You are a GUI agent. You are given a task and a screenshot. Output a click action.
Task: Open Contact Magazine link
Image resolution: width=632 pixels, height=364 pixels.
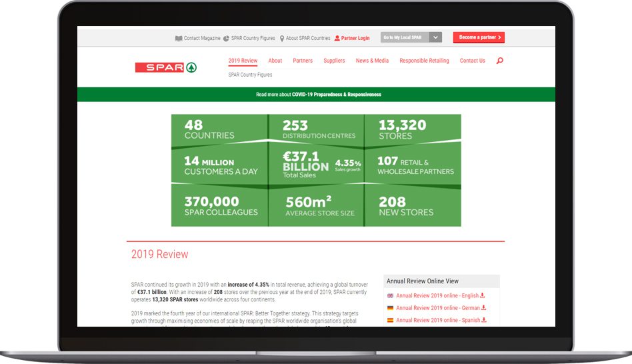coord(202,38)
